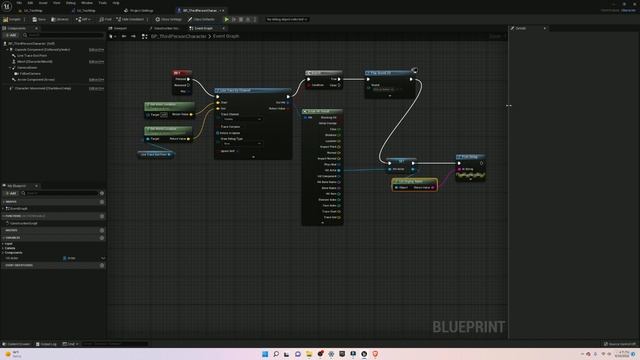Start play with green Play button

tap(227, 19)
